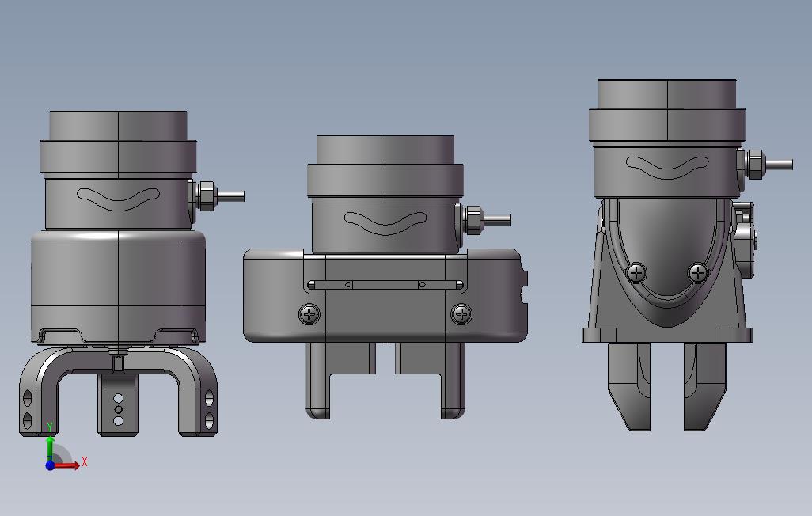This screenshot has height=516, width=812.
Task: Select the left pointed jaw of right gripper
Action: pos(628,386)
